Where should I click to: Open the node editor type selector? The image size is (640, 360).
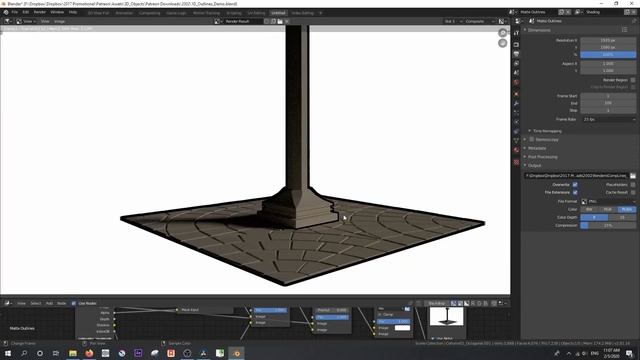(8, 303)
